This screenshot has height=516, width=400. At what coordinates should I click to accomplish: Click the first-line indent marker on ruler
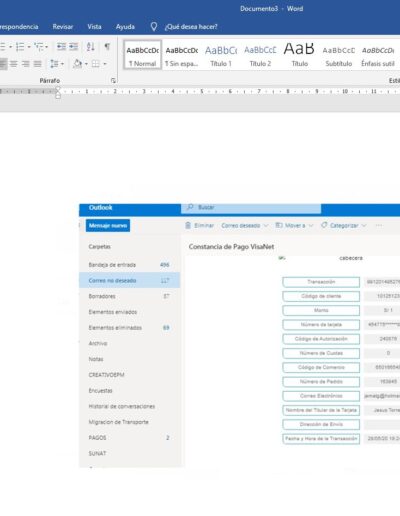pos(58,89)
